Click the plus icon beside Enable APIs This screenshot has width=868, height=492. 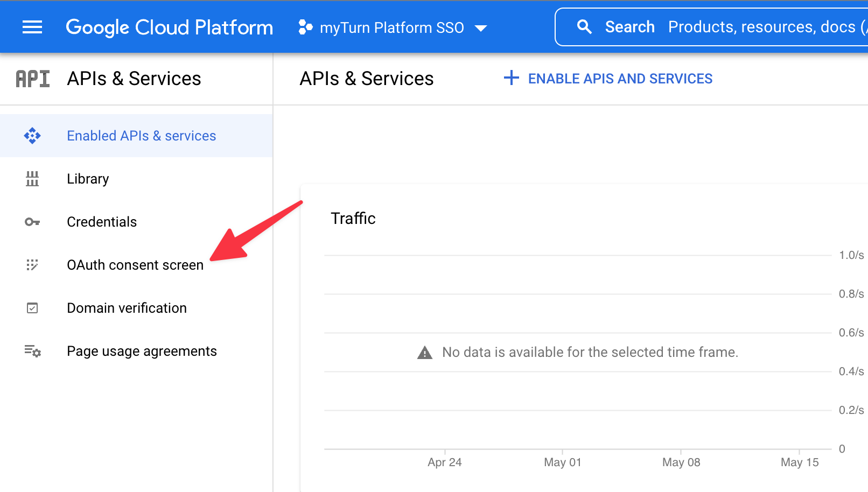(512, 78)
